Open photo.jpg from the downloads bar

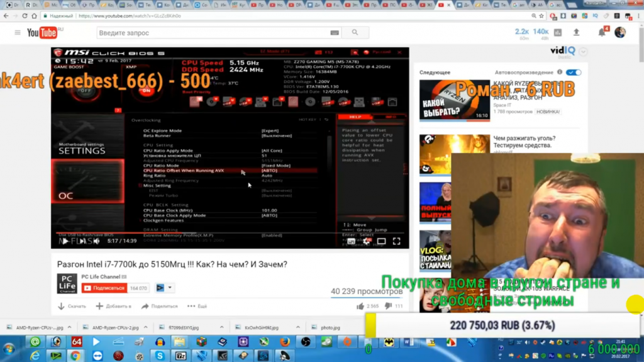tap(330, 327)
